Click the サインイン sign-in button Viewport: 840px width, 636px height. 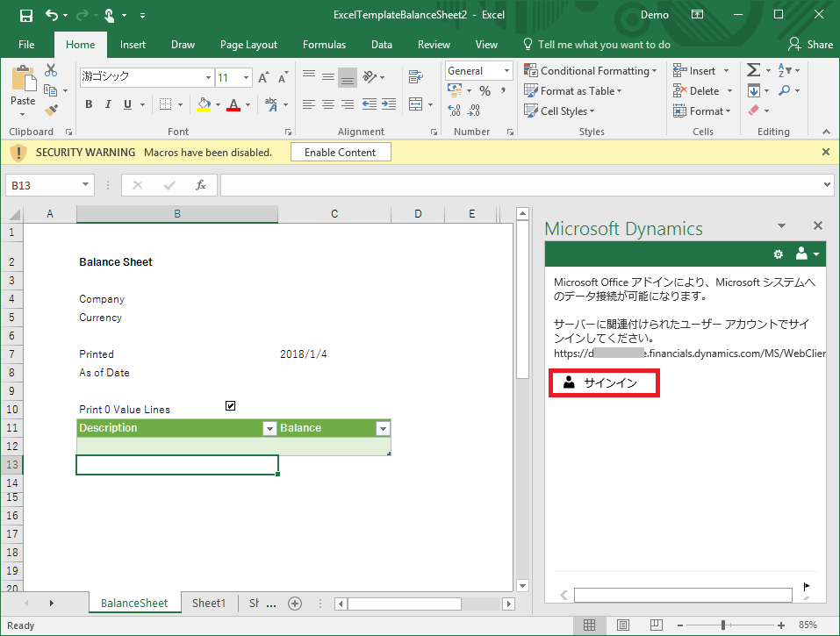point(604,382)
